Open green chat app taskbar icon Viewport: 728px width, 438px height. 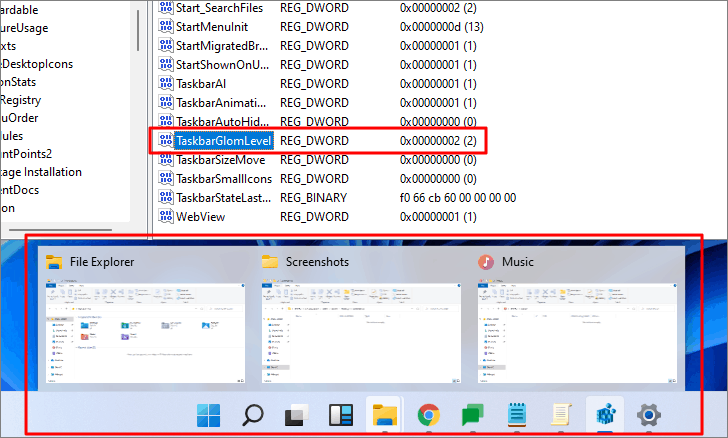473,415
